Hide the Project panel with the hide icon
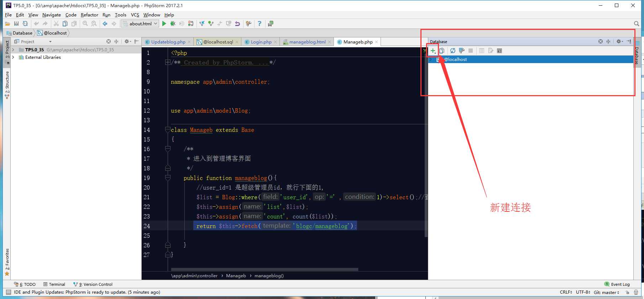The image size is (644, 299). (x=137, y=41)
